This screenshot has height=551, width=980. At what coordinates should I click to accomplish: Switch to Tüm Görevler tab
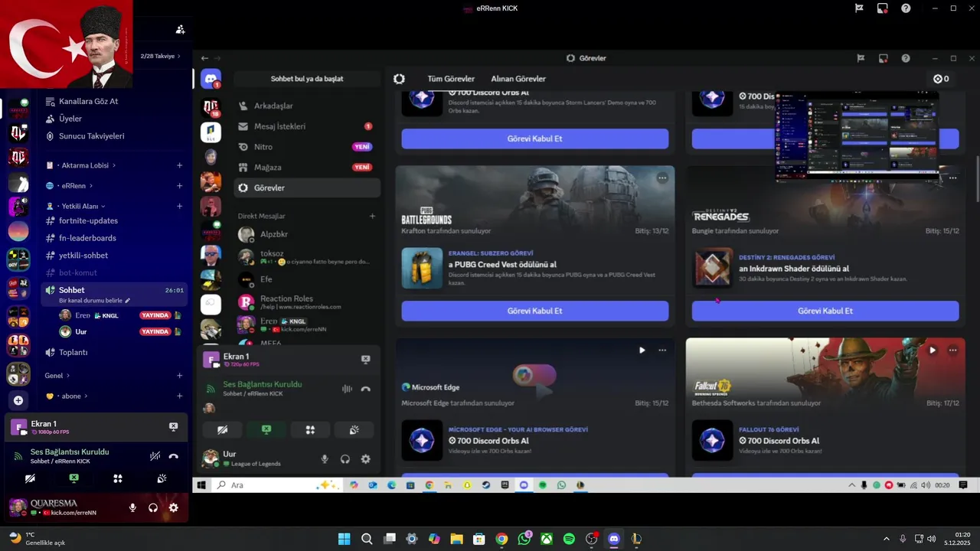tap(451, 79)
